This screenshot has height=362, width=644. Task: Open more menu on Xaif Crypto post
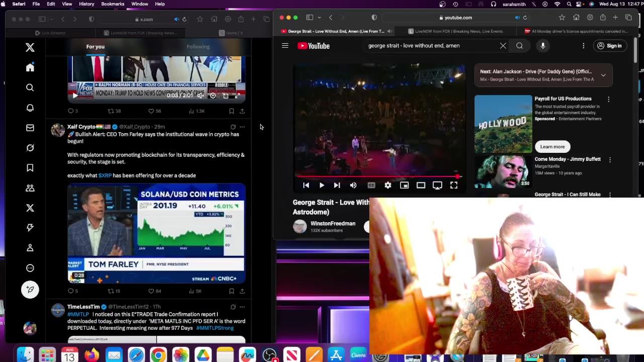pyautogui.click(x=242, y=127)
